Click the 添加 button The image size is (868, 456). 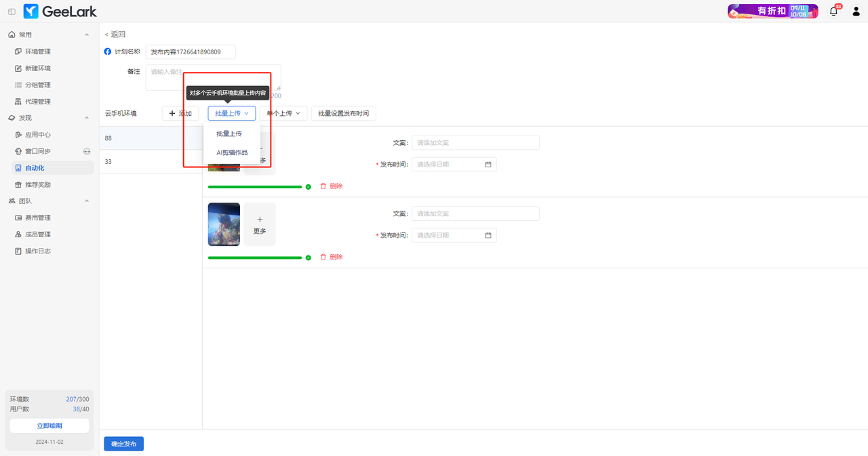(180, 113)
